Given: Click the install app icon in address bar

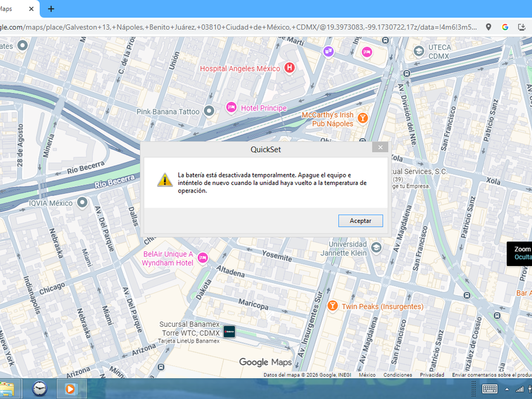Looking at the screenshot, I should 521,27.
